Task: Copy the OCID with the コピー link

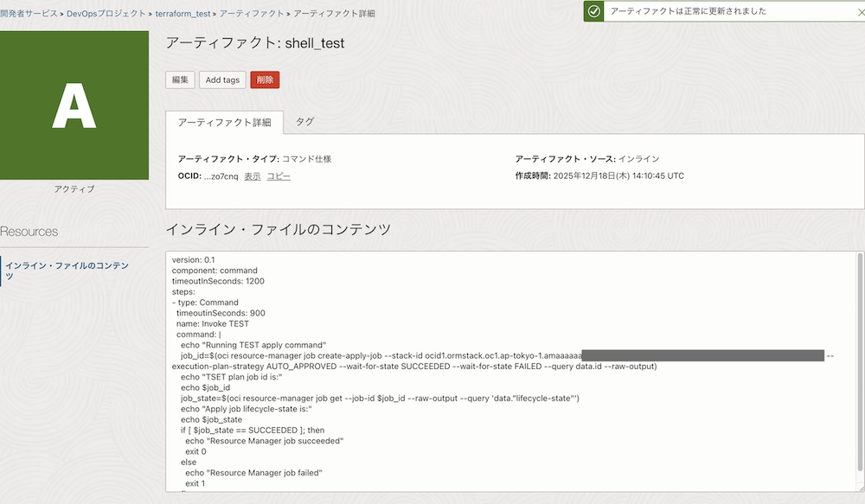Action: click(279, 176)
